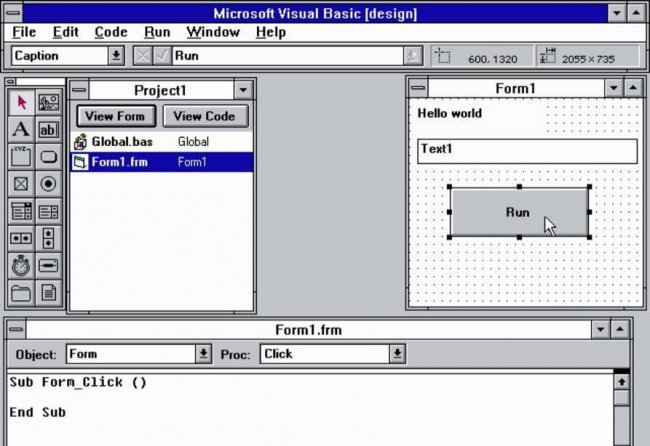Image resolution: width=650 pixels, height=446 pixels.
Task: Open the Run menu
Action: [x=157, y=32]
